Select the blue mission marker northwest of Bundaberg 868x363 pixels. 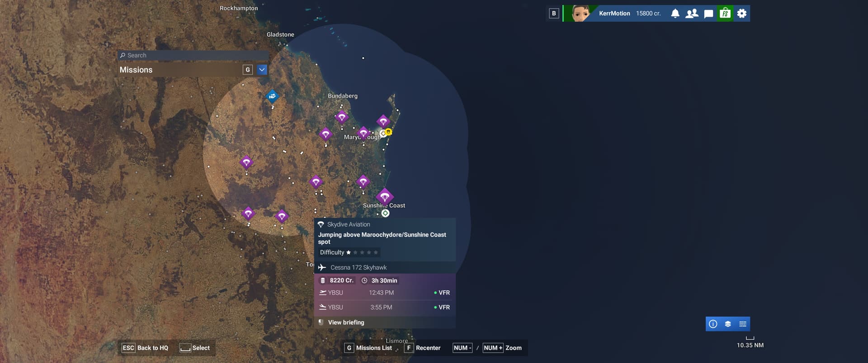point(272,96)
